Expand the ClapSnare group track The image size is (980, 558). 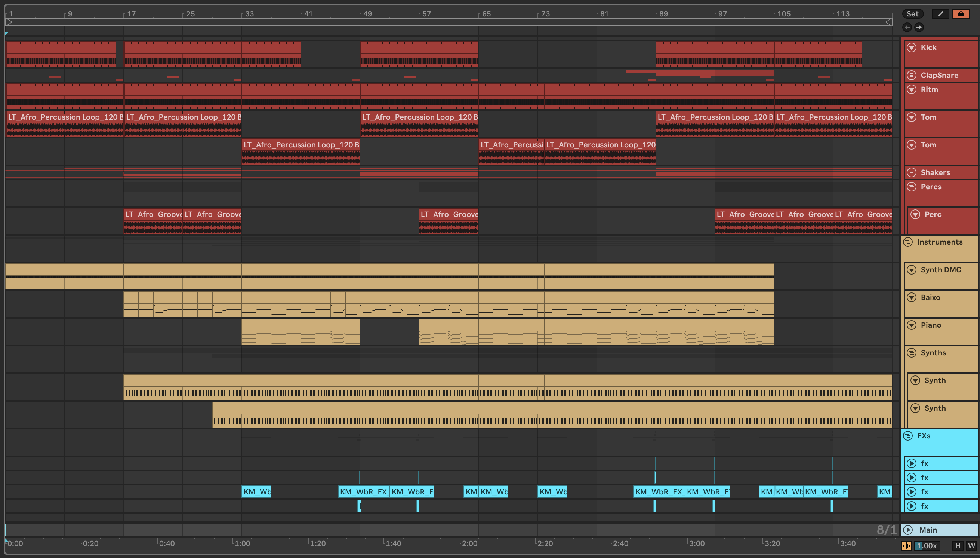click(x=912, y=75)
